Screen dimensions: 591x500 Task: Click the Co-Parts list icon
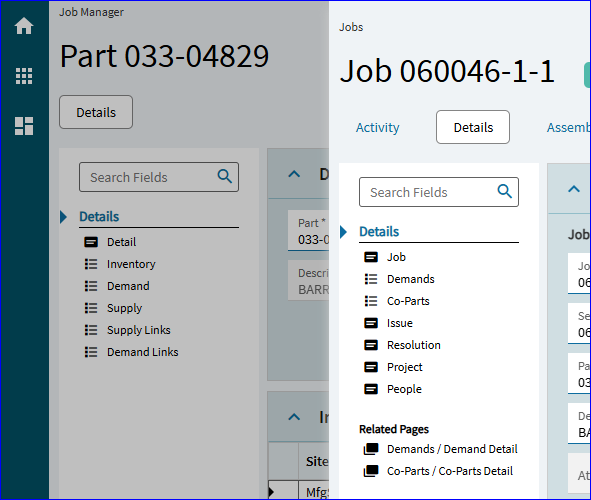(371, 301)
